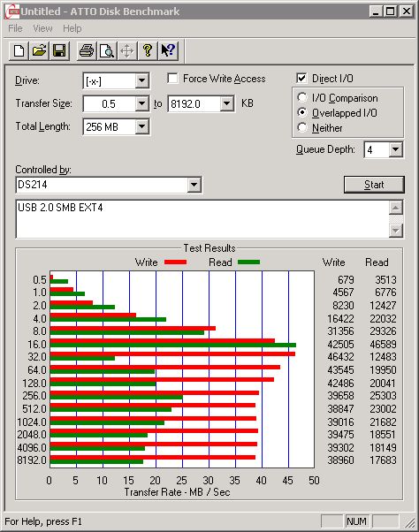
Task: Open the Controlled by DS214 dropdown
Action: click(194, 185)
